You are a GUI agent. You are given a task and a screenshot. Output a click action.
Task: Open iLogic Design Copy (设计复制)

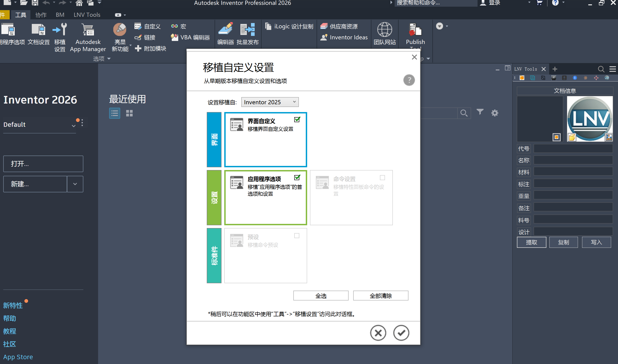tap(289, 26)
